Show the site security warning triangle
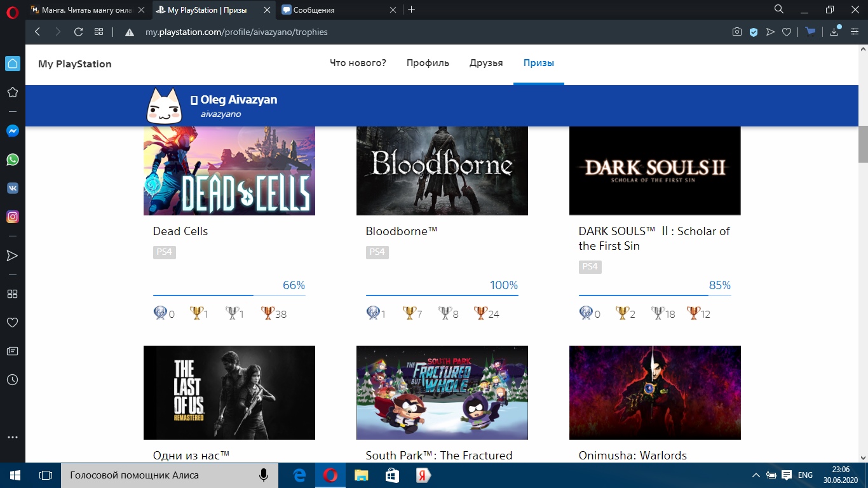The height and width of the screenshot is (488, 868). tap(130, 32)
